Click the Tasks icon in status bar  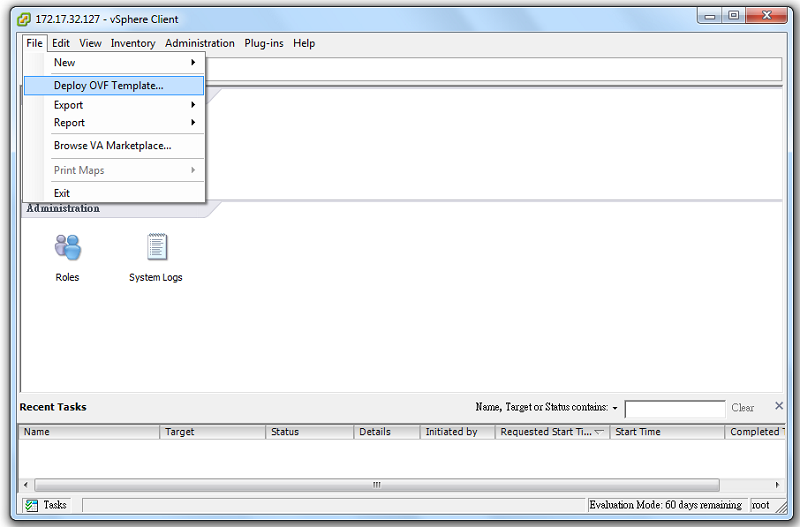pos(31,505)
